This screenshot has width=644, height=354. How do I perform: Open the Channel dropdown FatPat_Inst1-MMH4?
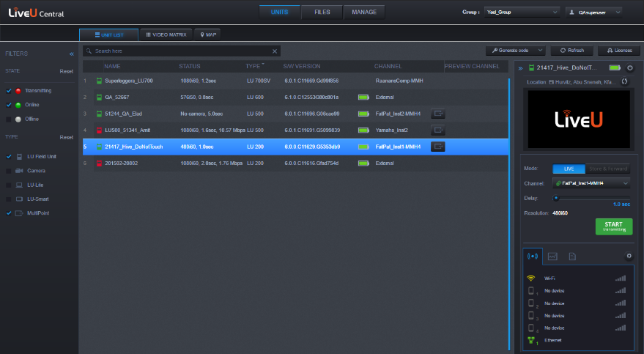(591, 183)
